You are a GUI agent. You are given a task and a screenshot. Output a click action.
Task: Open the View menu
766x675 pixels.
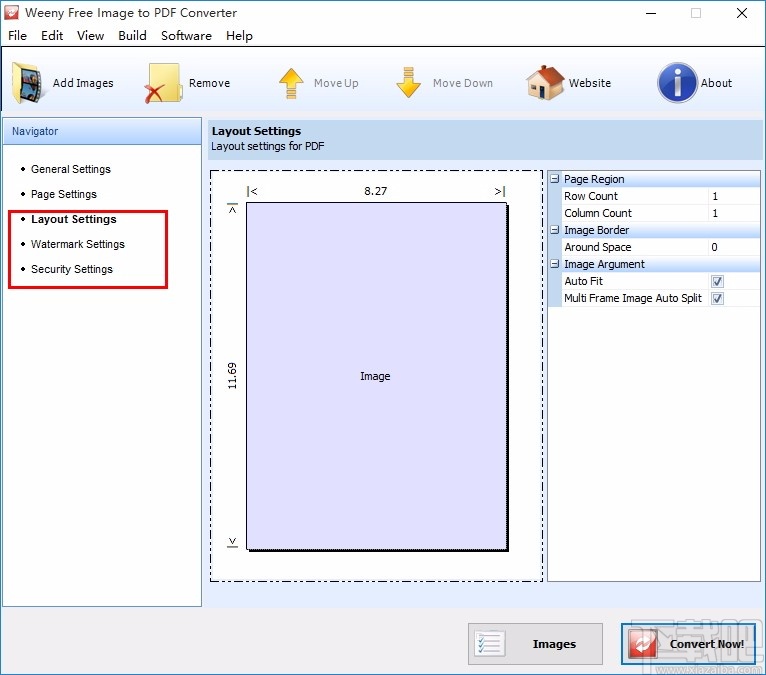point(90,36)
